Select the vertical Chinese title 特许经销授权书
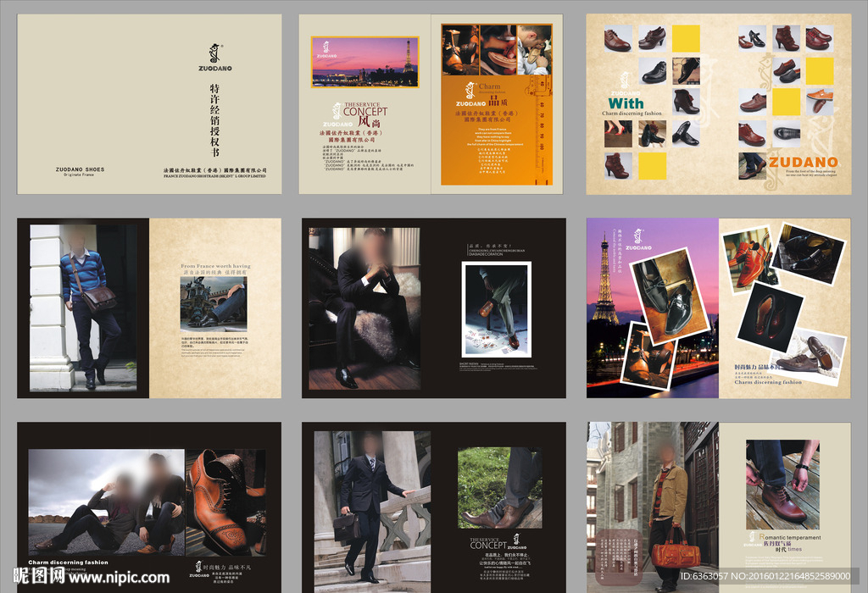 pyautogui.click(x=214, y=120)
